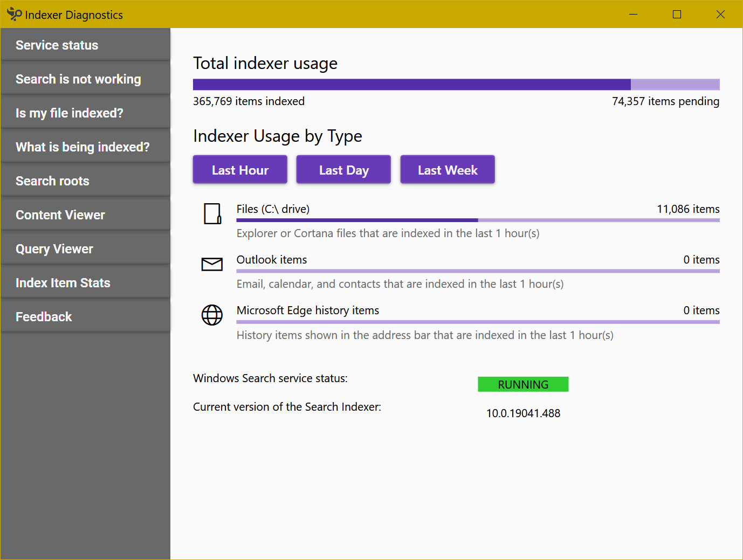Click the Microsoft Edge history usage bar

pos(478,322)
